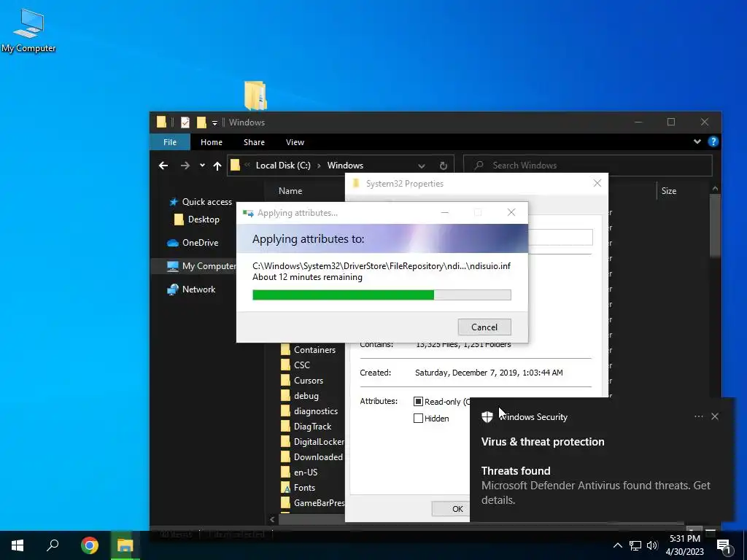Select the Containers folder

coord(309,349)
